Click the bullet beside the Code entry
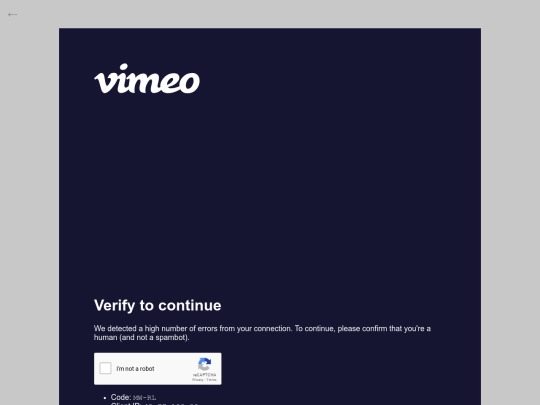 tap(105, 398)
